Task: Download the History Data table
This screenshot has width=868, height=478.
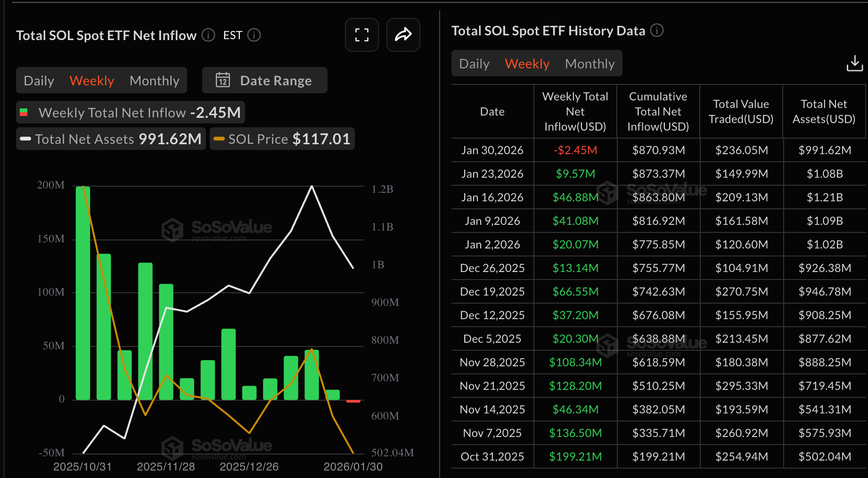Action: (854, 63)
